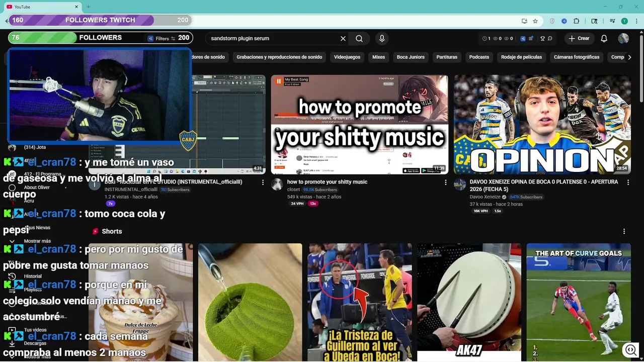Open the vidIQ list icon with dot
644x362 pixels.
coord(531,38)
